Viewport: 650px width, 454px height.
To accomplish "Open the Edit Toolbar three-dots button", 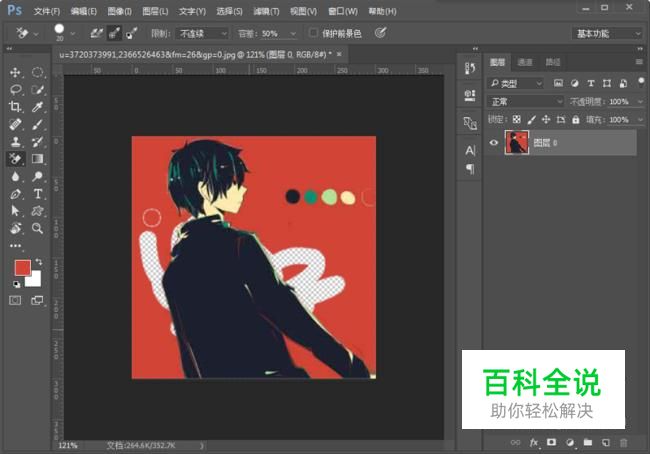I will 15,245.
